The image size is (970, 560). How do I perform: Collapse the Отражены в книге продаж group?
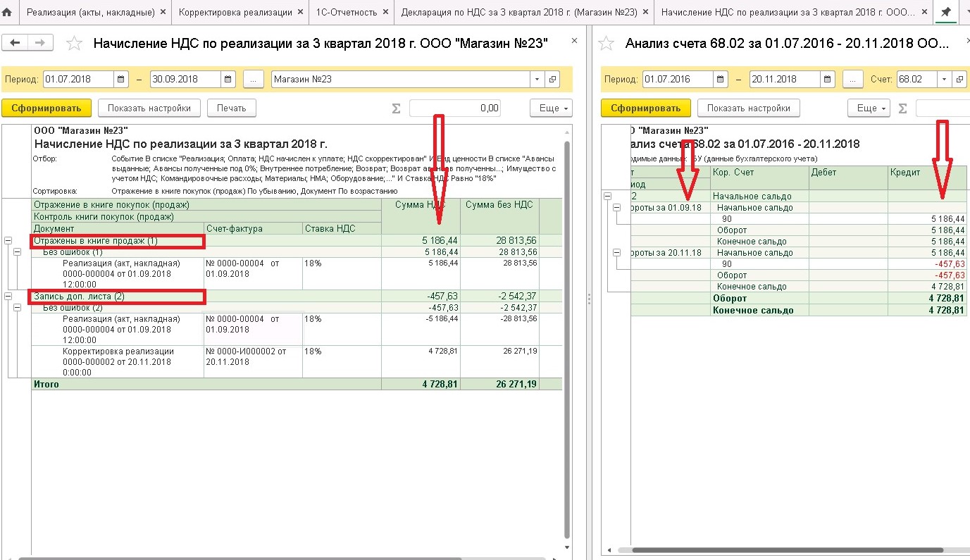coord(8,241)
